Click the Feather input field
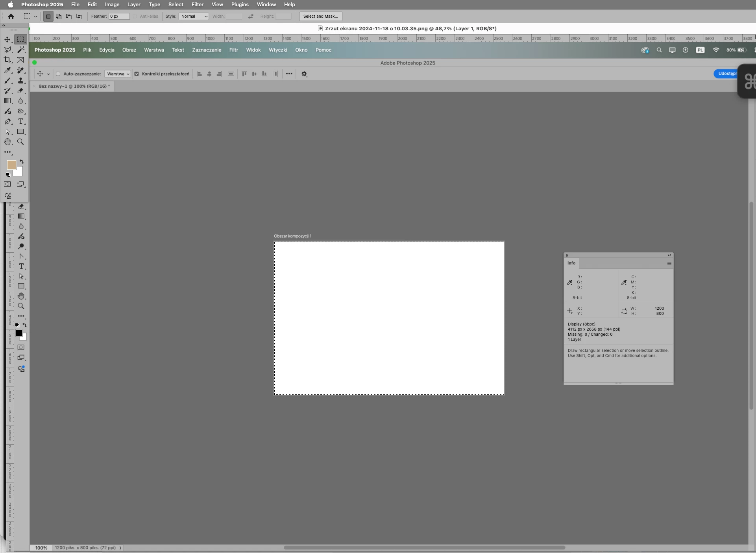The width and height of the screenshot is (756, 553). pyautogui.click(x=119, y=16)
